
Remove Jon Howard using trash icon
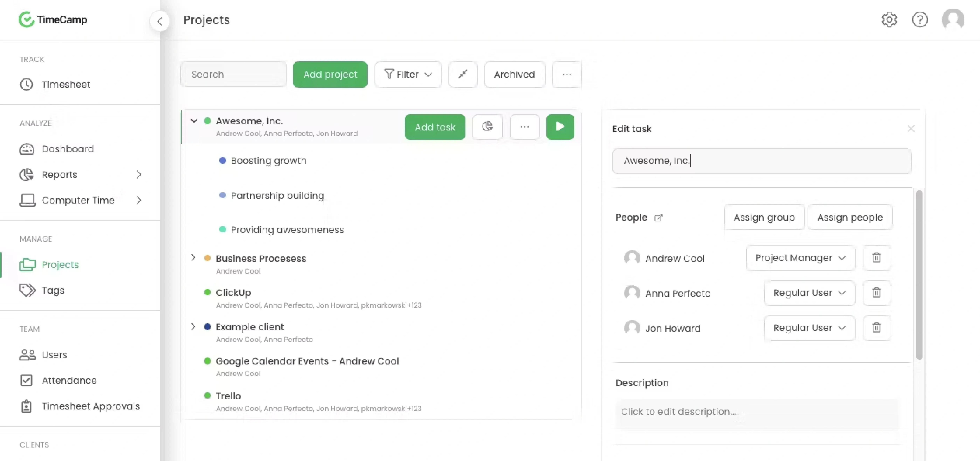point(877,328)
